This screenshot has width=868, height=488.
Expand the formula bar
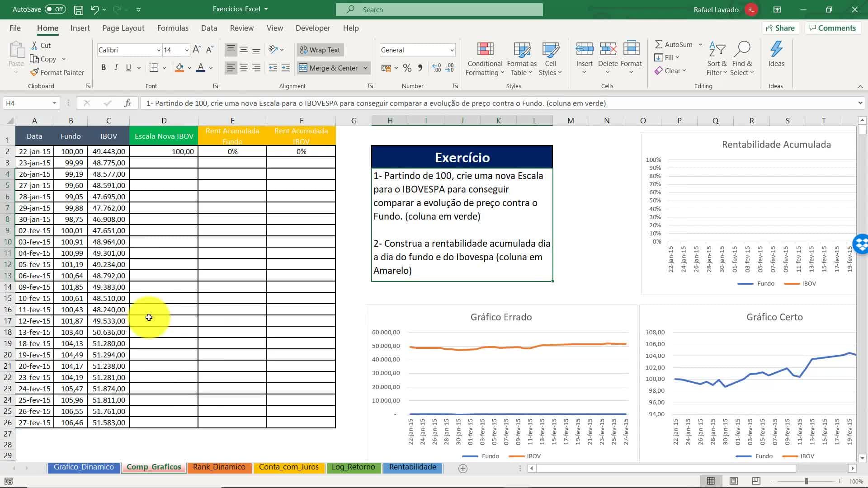(x=860, y=103)
